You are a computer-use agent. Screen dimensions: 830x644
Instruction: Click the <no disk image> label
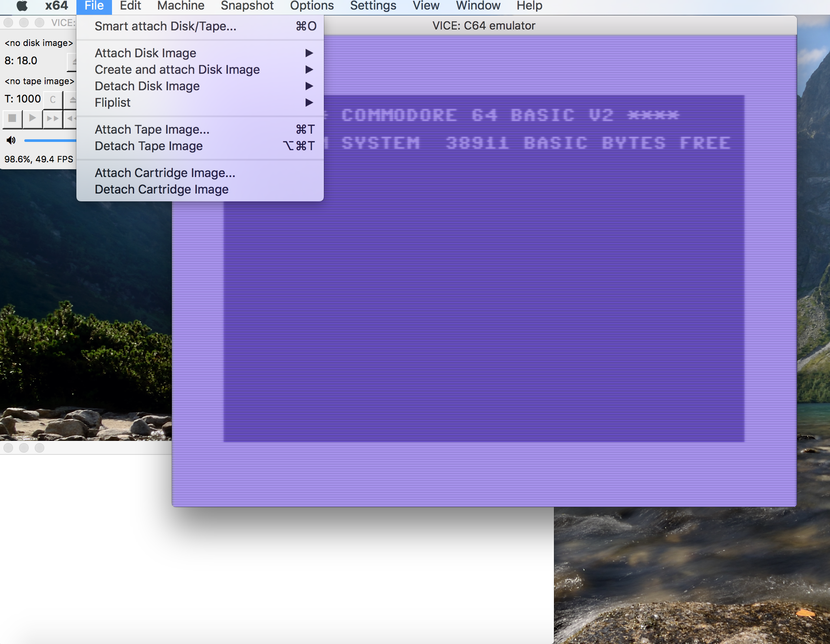(39, 43)
